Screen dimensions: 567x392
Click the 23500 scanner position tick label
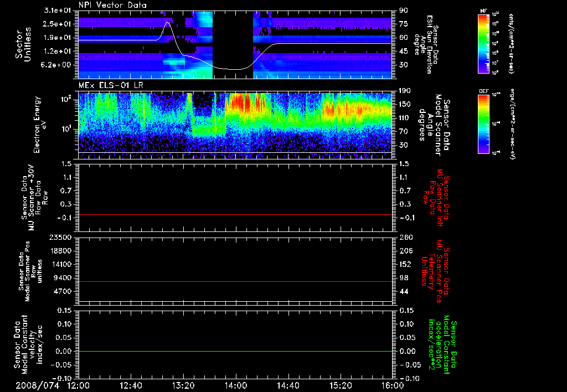click(x=60, y=237)
